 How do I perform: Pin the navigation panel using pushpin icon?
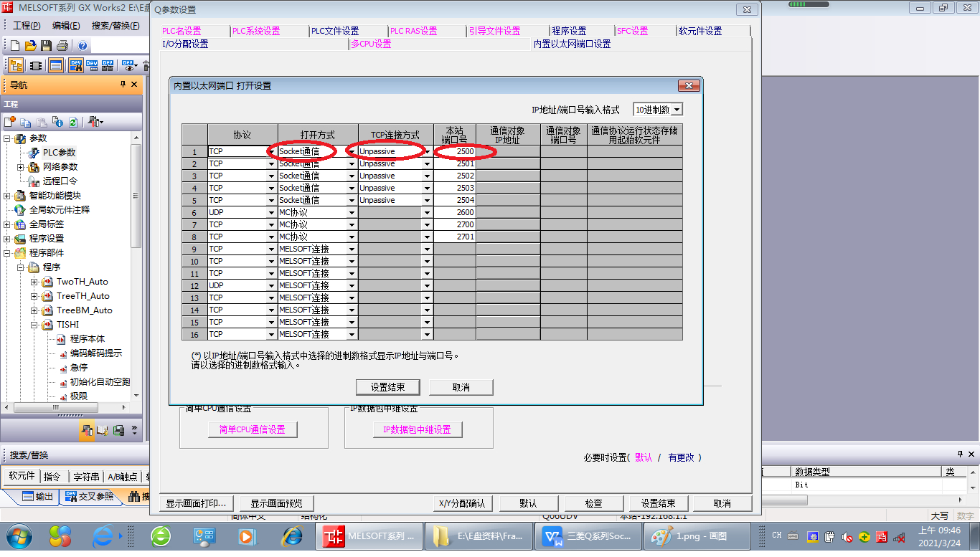123,85
